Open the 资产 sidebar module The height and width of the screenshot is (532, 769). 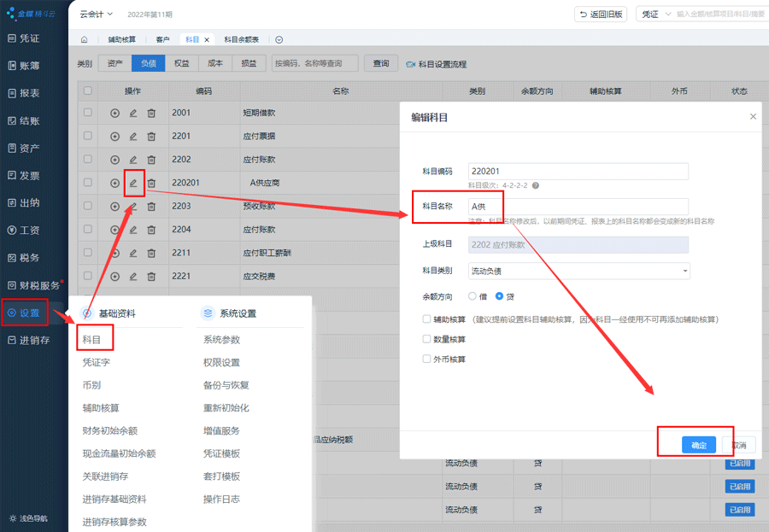coord(24,148)
